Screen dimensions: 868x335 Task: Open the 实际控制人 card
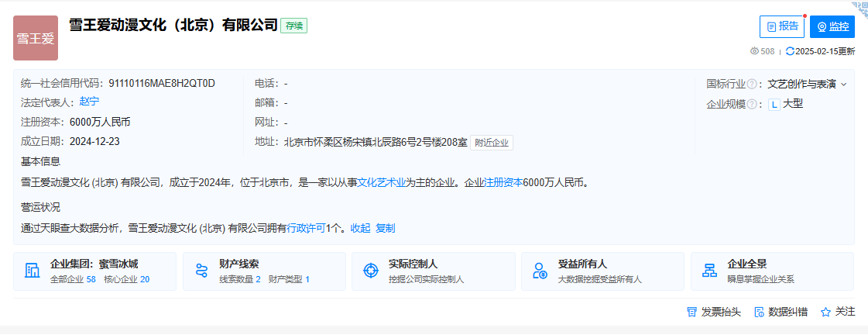point(434,271)
